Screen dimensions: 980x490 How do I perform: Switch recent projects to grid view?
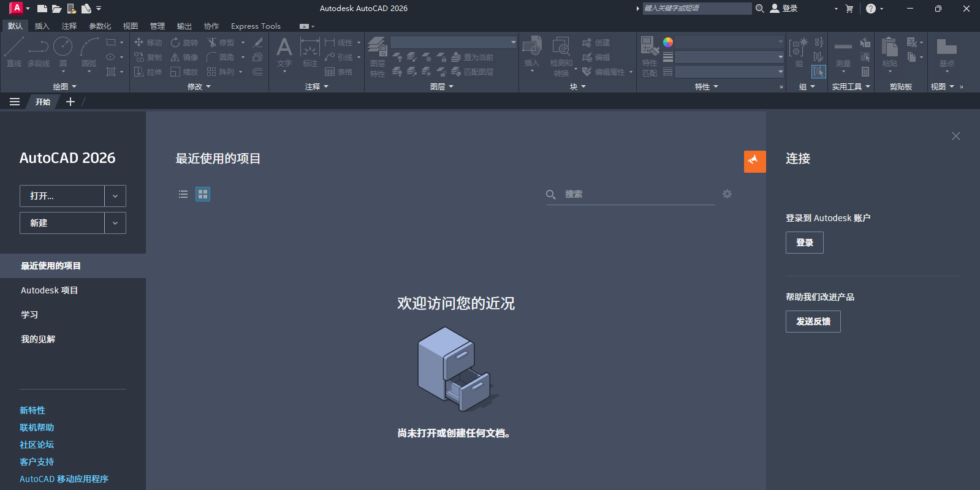203,194
